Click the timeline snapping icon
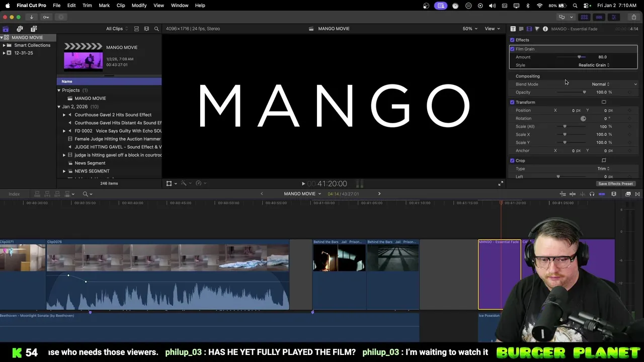Screen dimensions: 644x362 [602, 194]
